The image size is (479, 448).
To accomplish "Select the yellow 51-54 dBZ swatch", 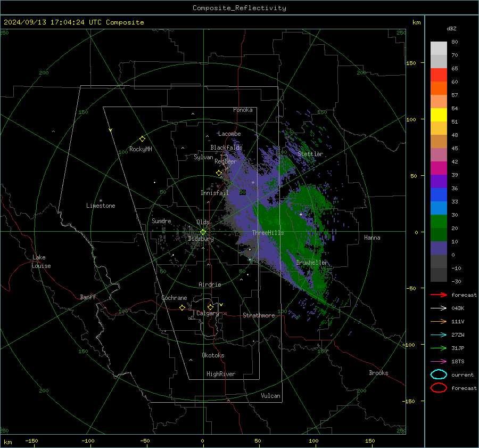I will (x=439, y=115).
